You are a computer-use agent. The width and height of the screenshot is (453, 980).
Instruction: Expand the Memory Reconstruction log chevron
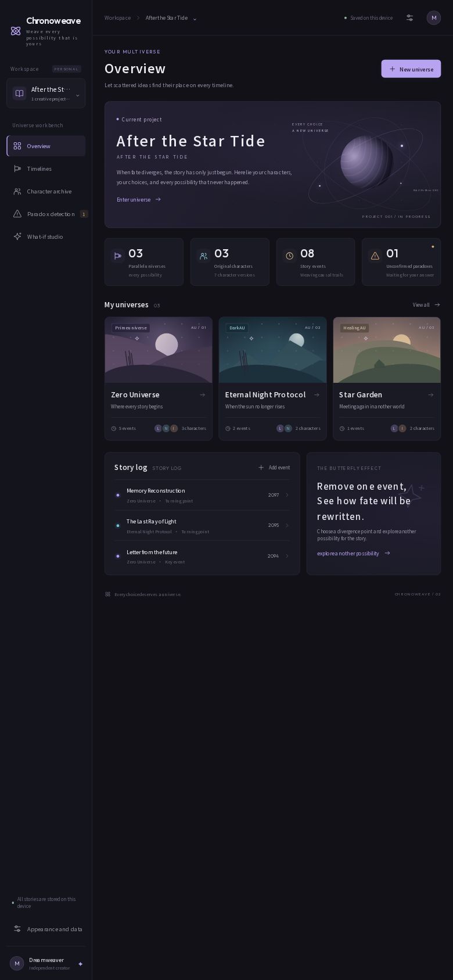coord(287,496)
